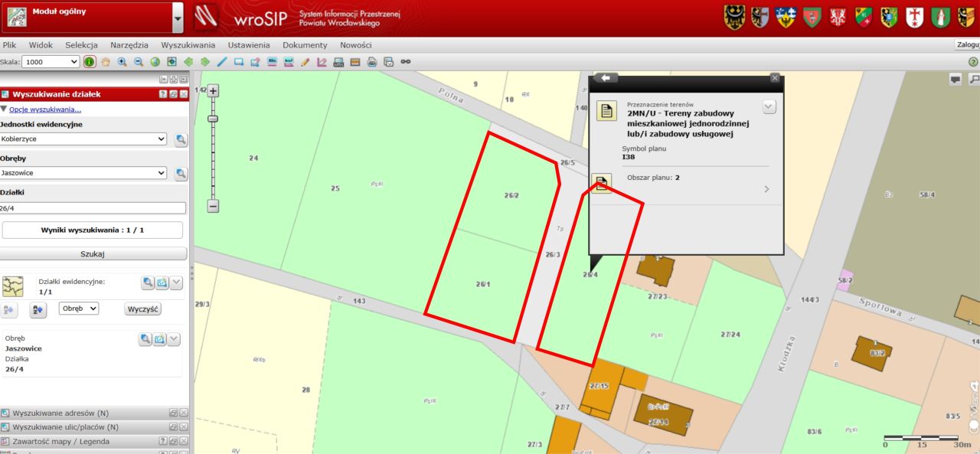Click the descending sort icon

point(38,309)
